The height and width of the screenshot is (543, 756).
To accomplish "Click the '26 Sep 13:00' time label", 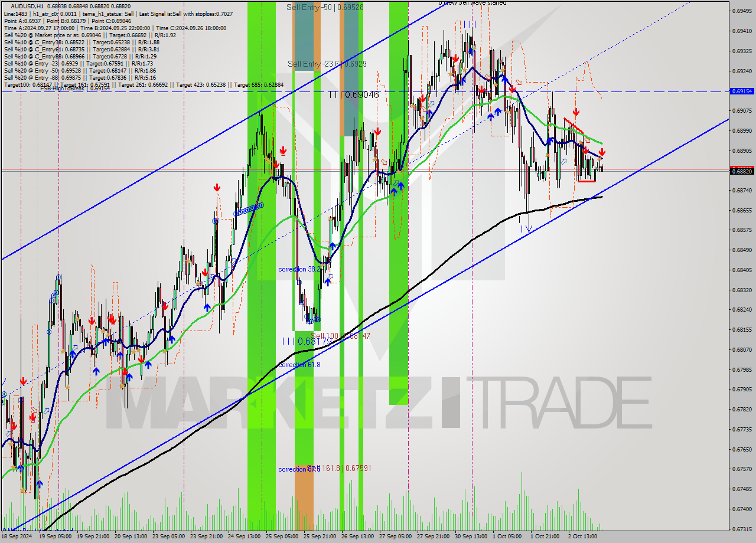I will point(357,537).
